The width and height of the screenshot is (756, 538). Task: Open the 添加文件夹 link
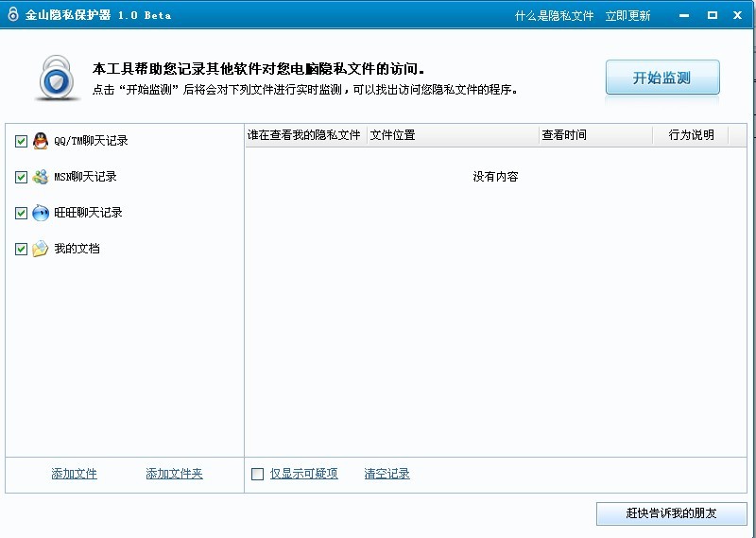pyautogui.click(x=174, y=474)
